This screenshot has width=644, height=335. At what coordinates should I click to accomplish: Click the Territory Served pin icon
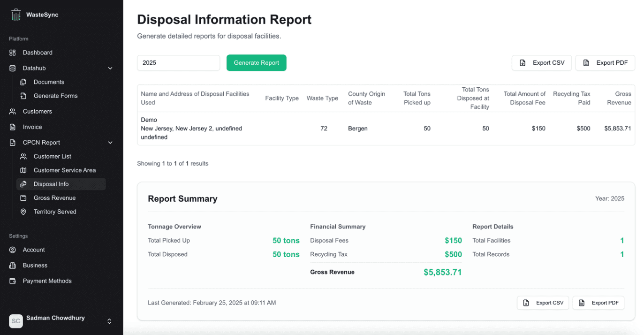point(23,212)
